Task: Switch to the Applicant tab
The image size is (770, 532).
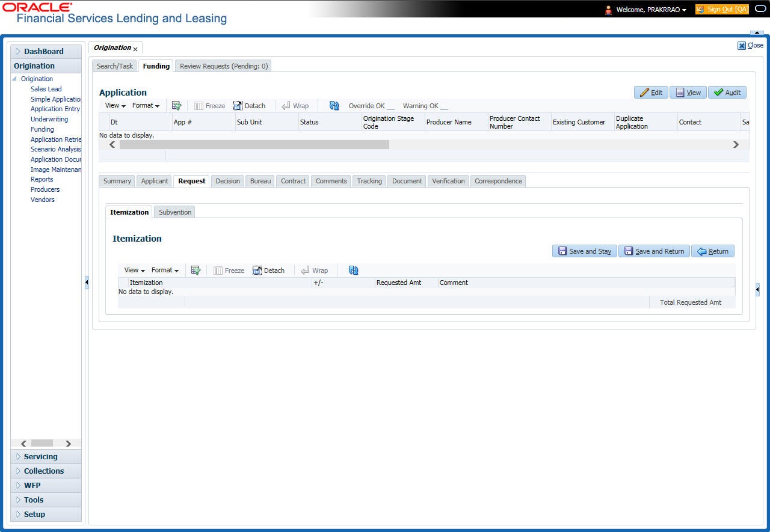Action: 155,181
